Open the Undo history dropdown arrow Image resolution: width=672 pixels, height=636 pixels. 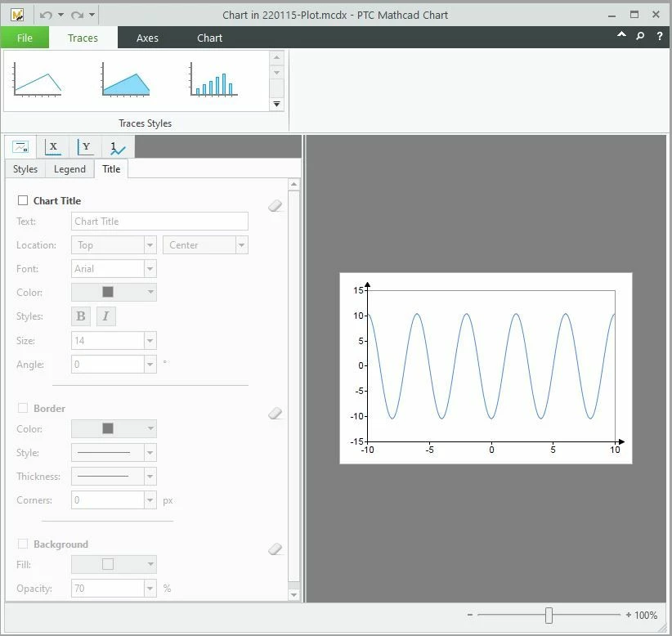[x=60, y=15]
